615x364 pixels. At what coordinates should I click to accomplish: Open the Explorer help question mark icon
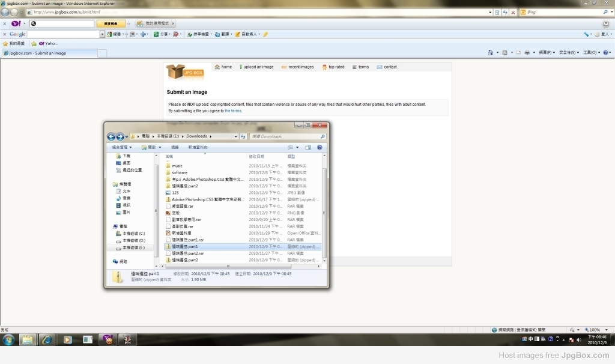coord(320,148)
